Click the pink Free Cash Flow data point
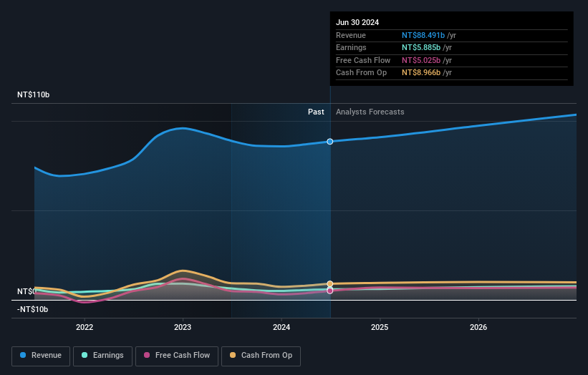Image resolution: width=588 pixels, height=375 pixels. [330, 291]
